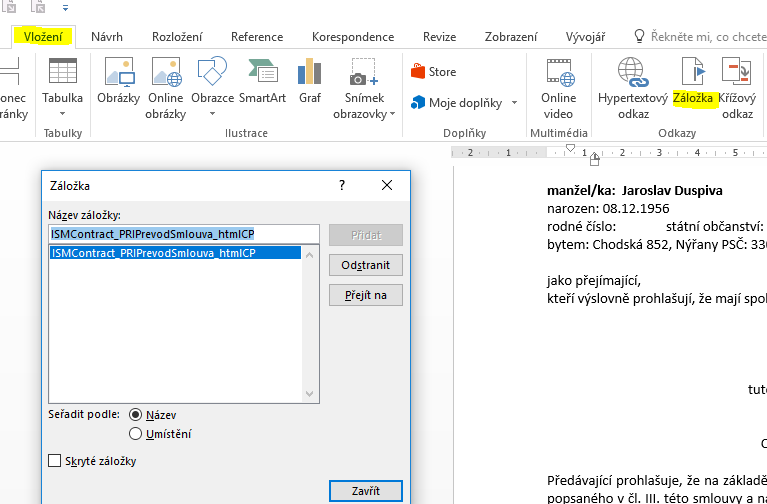
Task: Open the Store add-ins icon
Action: pos(433,72)
